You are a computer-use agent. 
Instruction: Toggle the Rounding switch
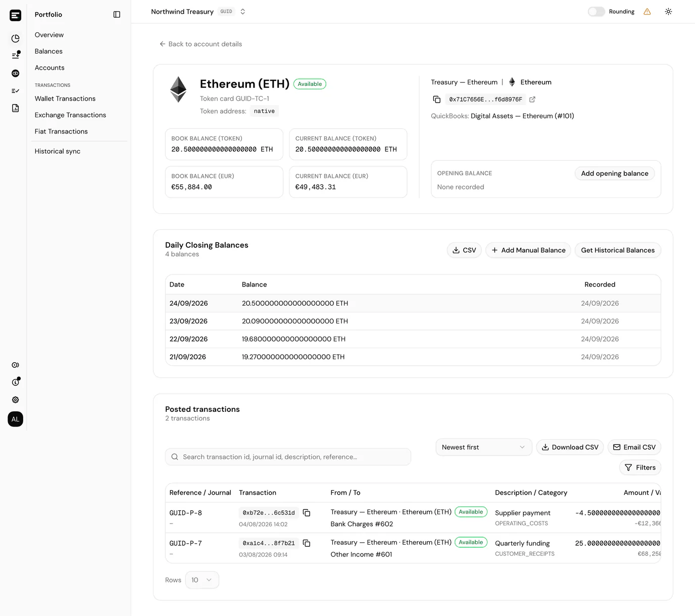coord(596,12)
